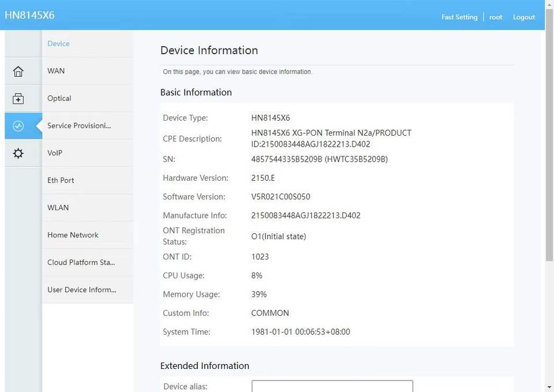Click the Device Information page heading
Screen dimensions: 554x392
(209, 50)
